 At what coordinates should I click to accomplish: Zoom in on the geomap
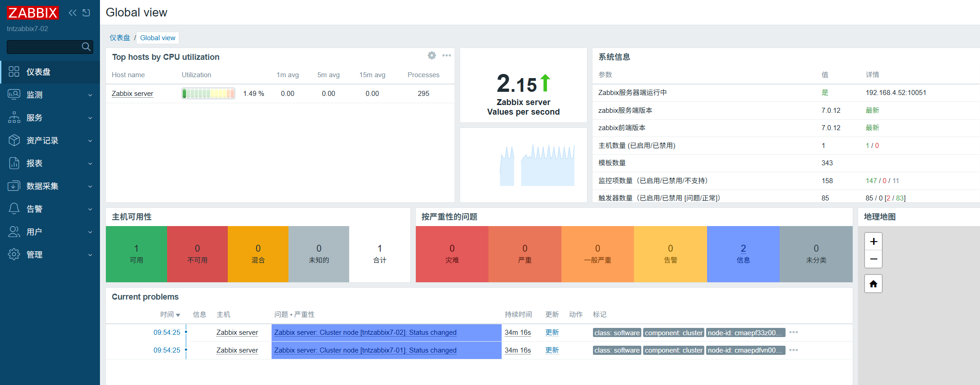pyautogui.click(x=873, y=242)
